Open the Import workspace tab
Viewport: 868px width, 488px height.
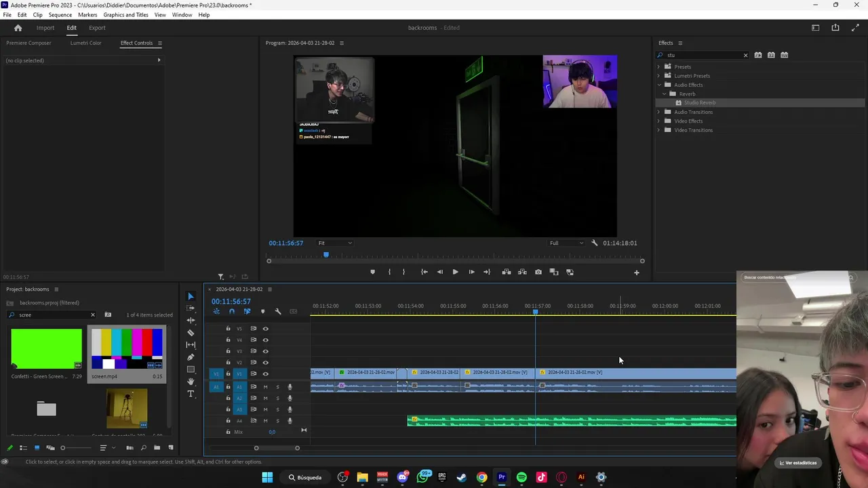point(45,28)
